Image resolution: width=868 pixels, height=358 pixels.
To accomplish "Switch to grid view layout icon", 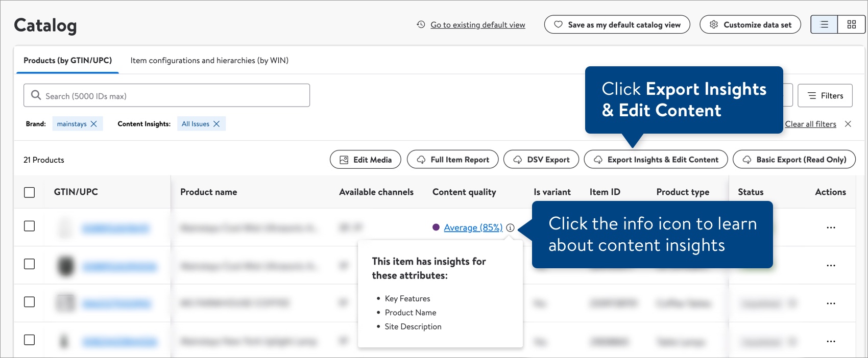I will click(x=851, y=24).
